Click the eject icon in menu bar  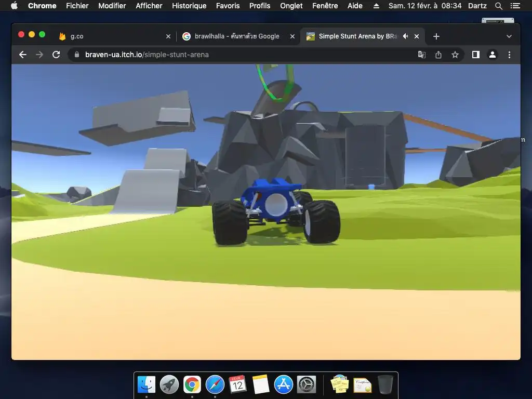376,6
